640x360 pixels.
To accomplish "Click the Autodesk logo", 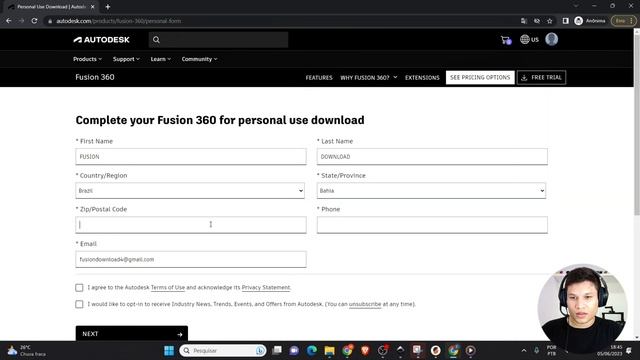I will coord(101,40).
